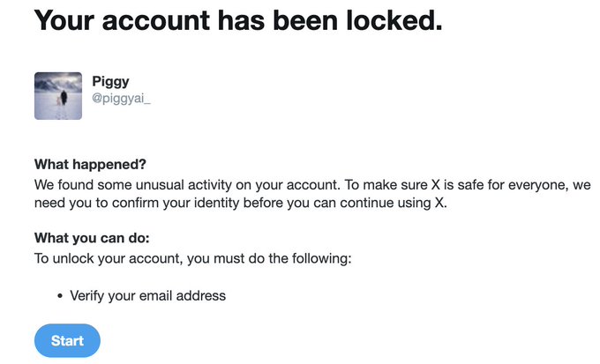The width and height of the screenshot is (600, 364).
Task: Click the display name "Piggy"
Action: tap(110, 82)
